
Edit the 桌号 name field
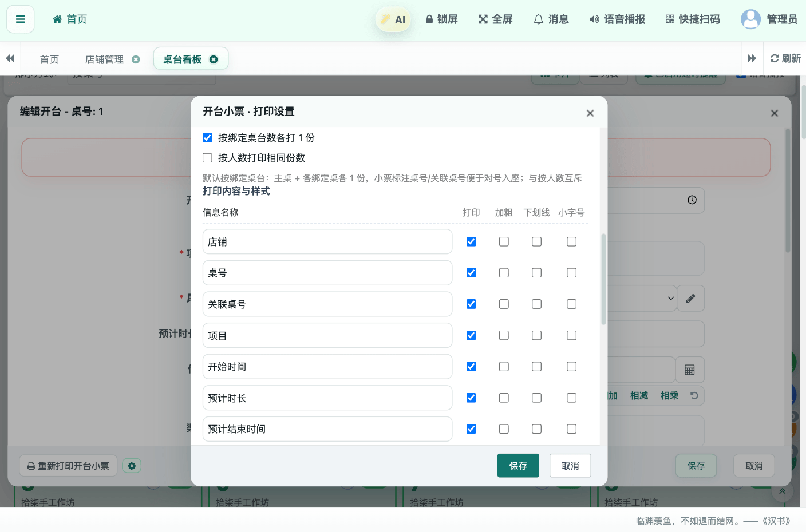point(327,273)
